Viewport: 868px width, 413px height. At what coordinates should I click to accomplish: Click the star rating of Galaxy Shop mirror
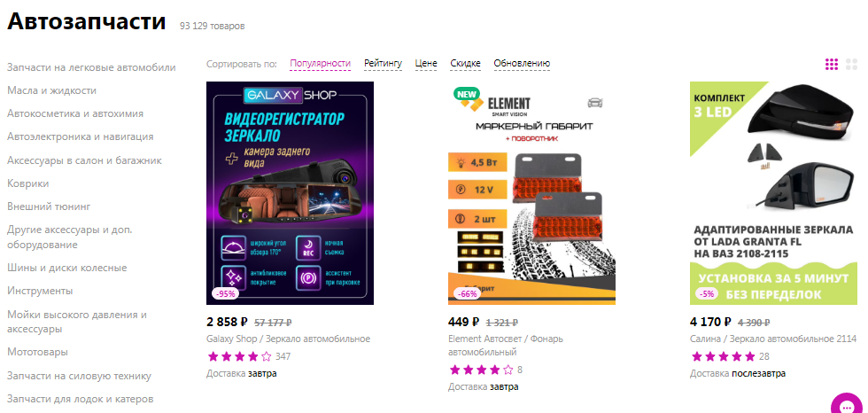click(240, 356)
